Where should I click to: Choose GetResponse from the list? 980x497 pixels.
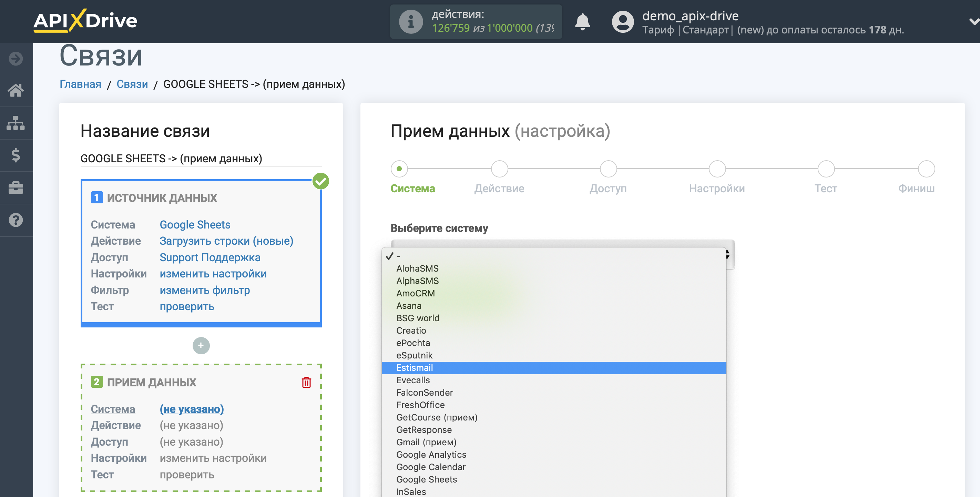[x=553, y=430]
